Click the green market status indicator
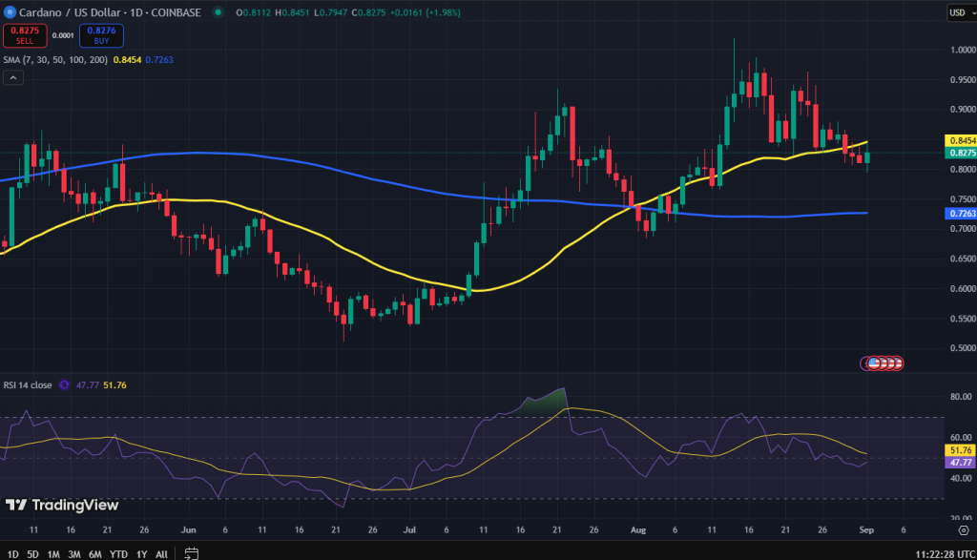Image resolution: width=977 pixels, height=560 pixels. (x=218, y=12)
